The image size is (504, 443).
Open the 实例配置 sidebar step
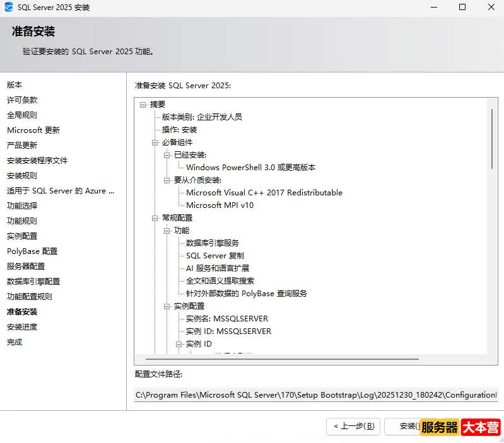tap(22, 236)
